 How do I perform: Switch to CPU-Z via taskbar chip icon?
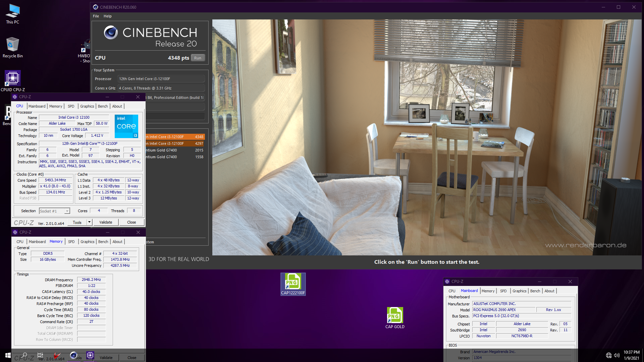[x=90, y=355]
